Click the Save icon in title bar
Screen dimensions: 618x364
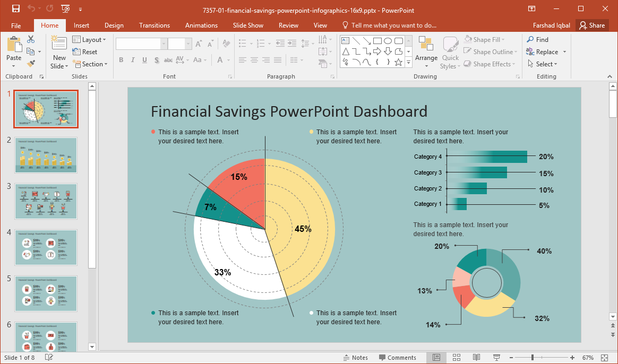tap(15, 8)
